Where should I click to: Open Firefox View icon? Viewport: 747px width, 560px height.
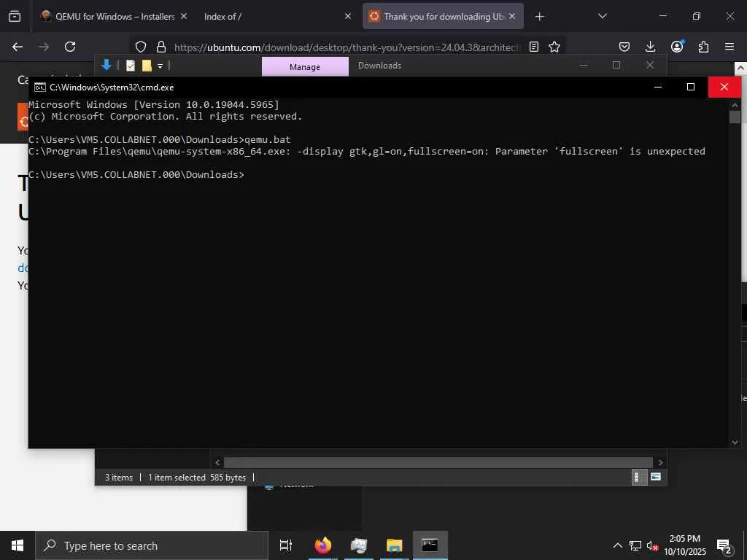click(15, 16)
